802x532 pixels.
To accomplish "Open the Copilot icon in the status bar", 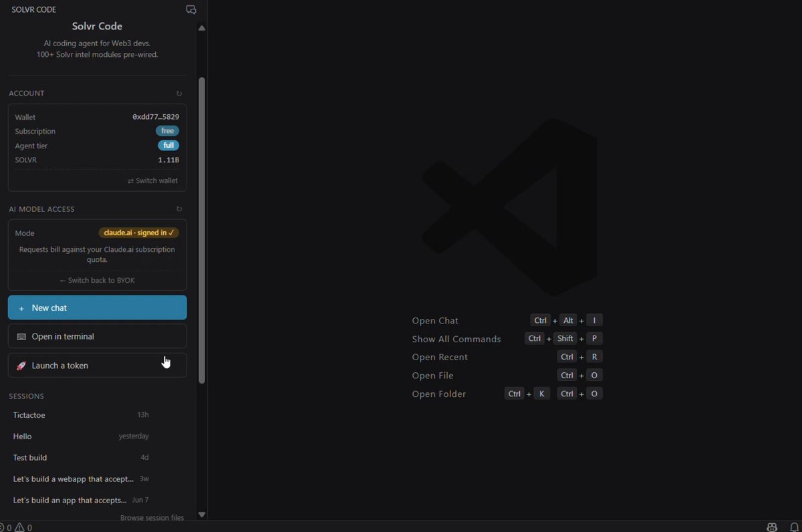I will (773, 527).
